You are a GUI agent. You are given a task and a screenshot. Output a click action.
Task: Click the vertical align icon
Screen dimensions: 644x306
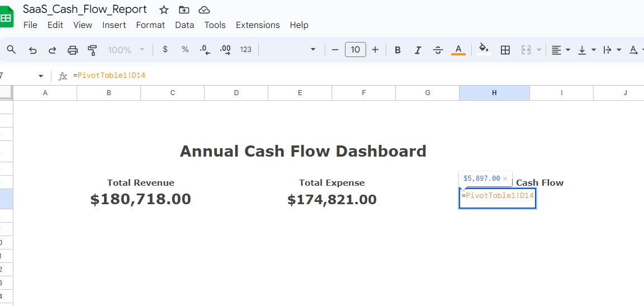[x=582, y=50]
